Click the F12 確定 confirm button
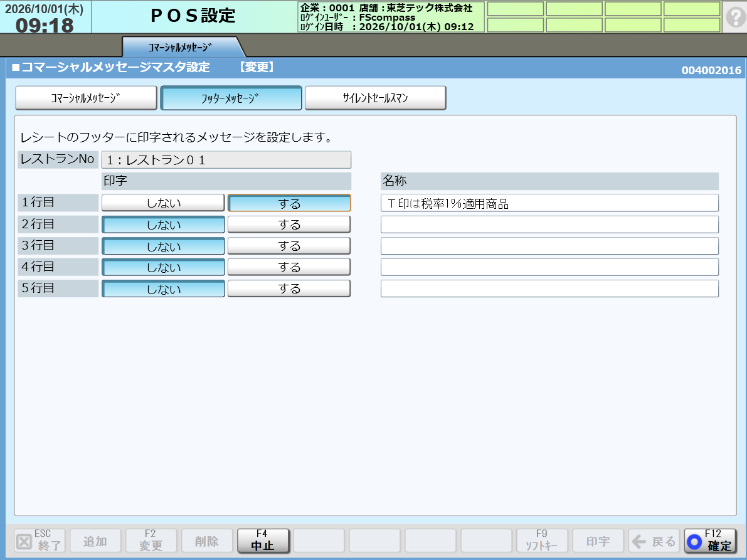This screenshot has height=560, width=747. pyautogui.click(x=710, y=541)
